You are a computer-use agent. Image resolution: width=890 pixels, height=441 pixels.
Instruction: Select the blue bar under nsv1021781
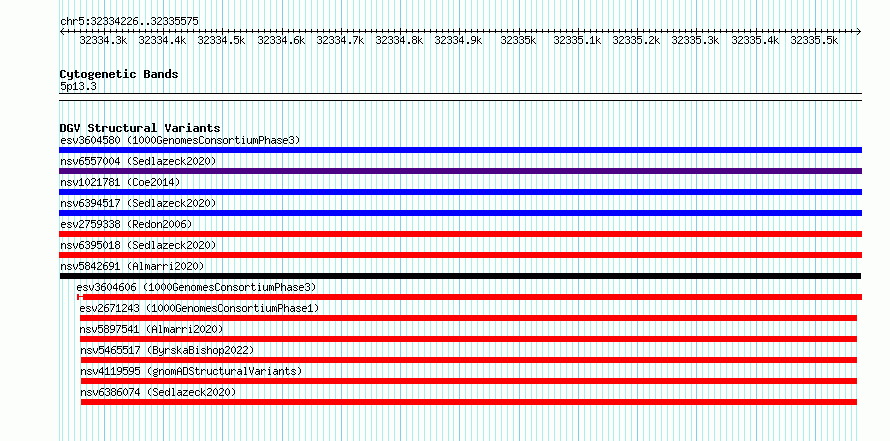coord(460,192)
